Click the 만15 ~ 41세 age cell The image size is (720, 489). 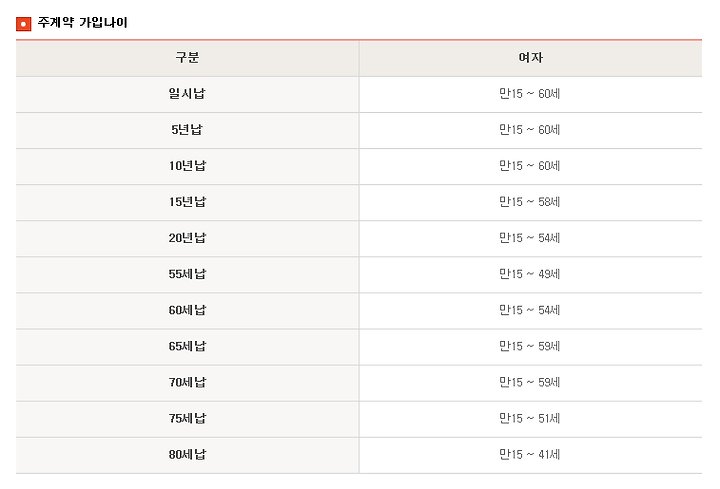(529, 455)
